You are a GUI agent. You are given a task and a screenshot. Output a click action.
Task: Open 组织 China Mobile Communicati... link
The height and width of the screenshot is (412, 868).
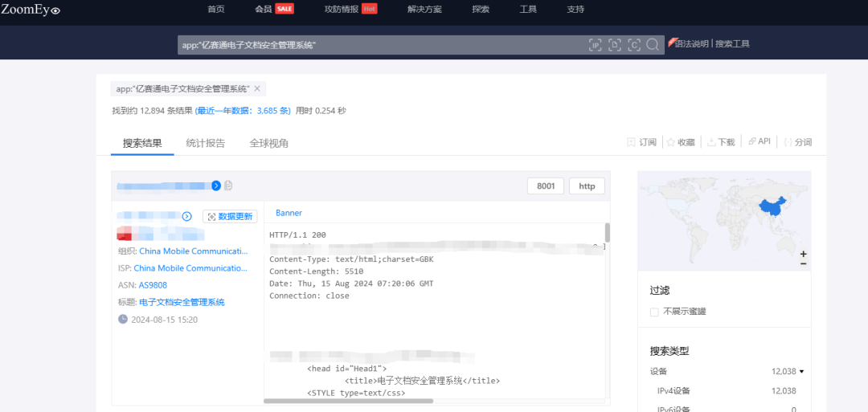pos(194,251)
